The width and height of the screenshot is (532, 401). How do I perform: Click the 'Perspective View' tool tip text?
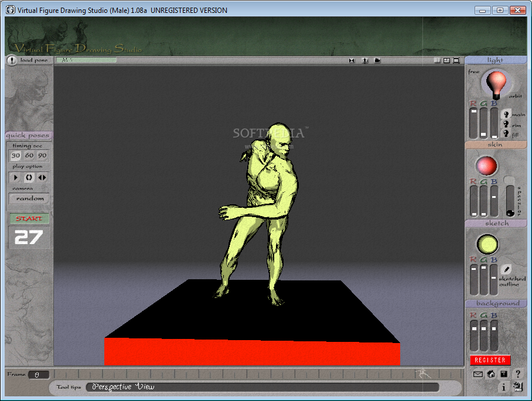click(x=123, y=387)
